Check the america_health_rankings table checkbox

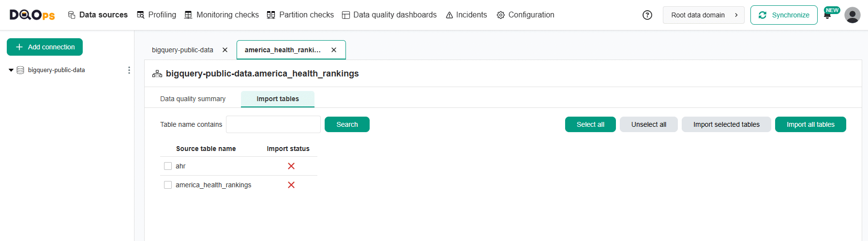tap(168, 185)
